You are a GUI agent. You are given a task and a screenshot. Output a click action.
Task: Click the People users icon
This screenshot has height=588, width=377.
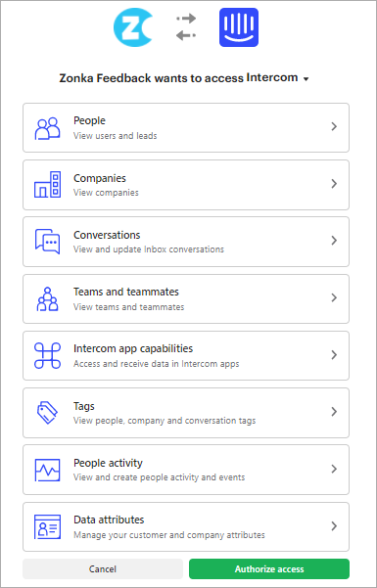(47, 128)
